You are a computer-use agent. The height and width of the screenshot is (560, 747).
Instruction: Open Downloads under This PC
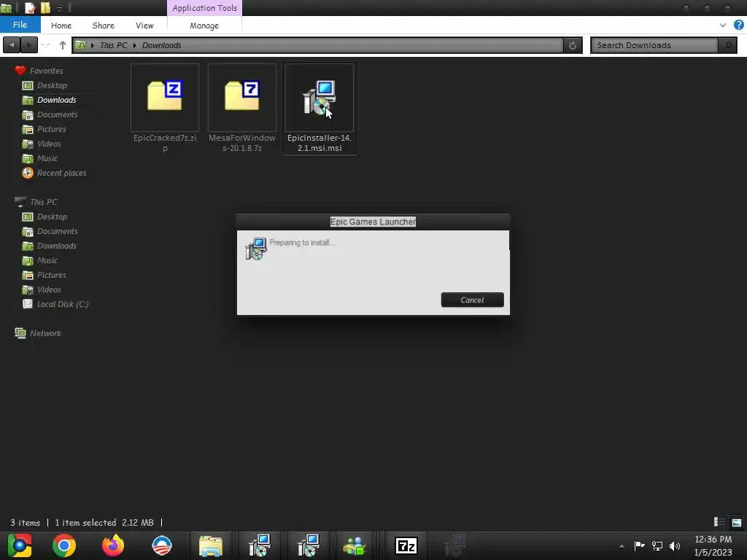(57, 246)
